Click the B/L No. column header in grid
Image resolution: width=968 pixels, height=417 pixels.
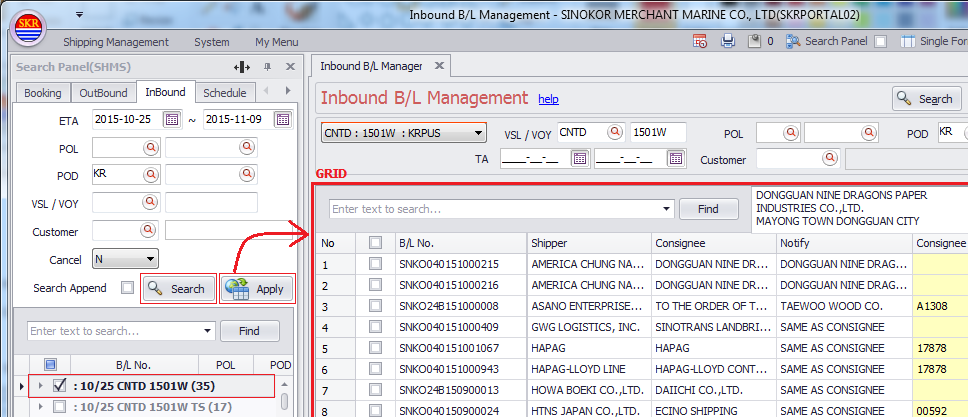pyautogui.click(x=460, y=243)
